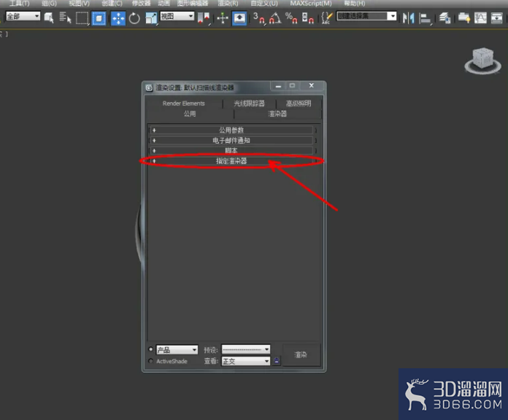Click the icon right of Layer Manager
Viewport: 508px width, 420px height.
tap(464, 17)
